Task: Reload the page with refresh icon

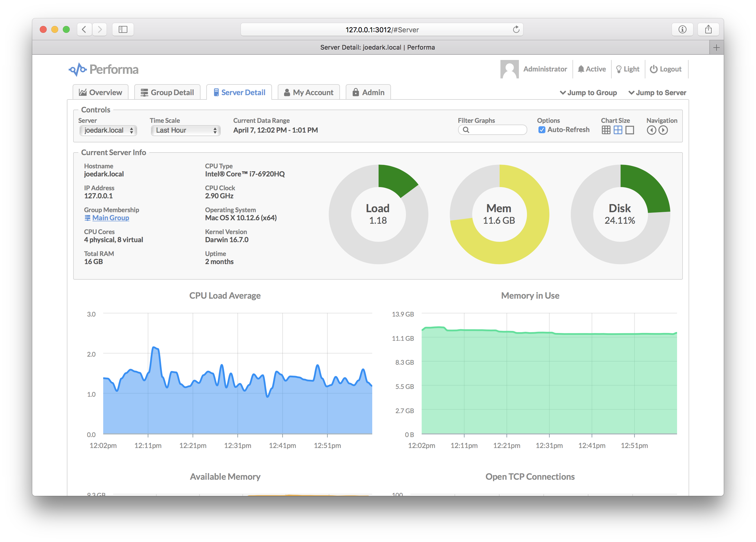Action: [516, 30]
